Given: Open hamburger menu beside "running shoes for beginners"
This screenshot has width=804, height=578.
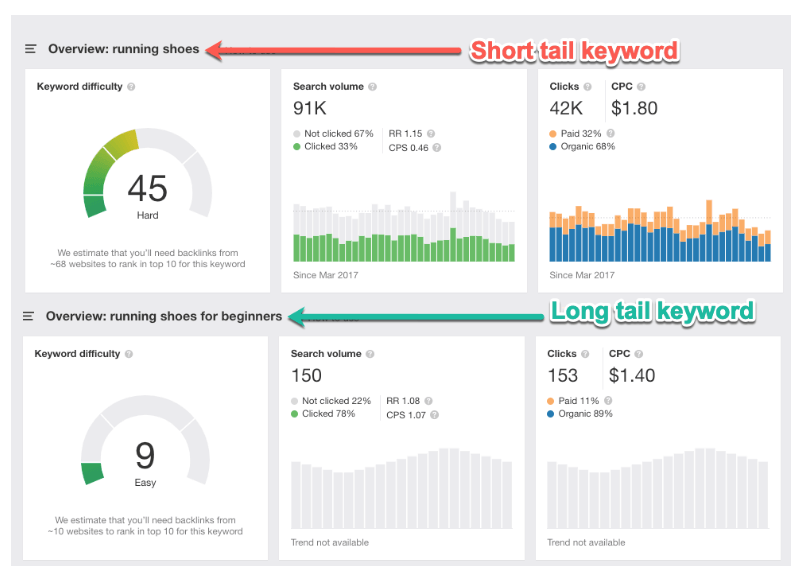Looking at the screenshot, I should point(29,316).
